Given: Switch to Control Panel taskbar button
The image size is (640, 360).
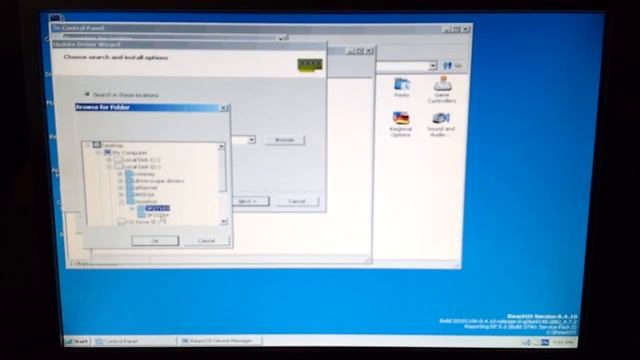Looking at the screenshot, I should coord(135,341).
